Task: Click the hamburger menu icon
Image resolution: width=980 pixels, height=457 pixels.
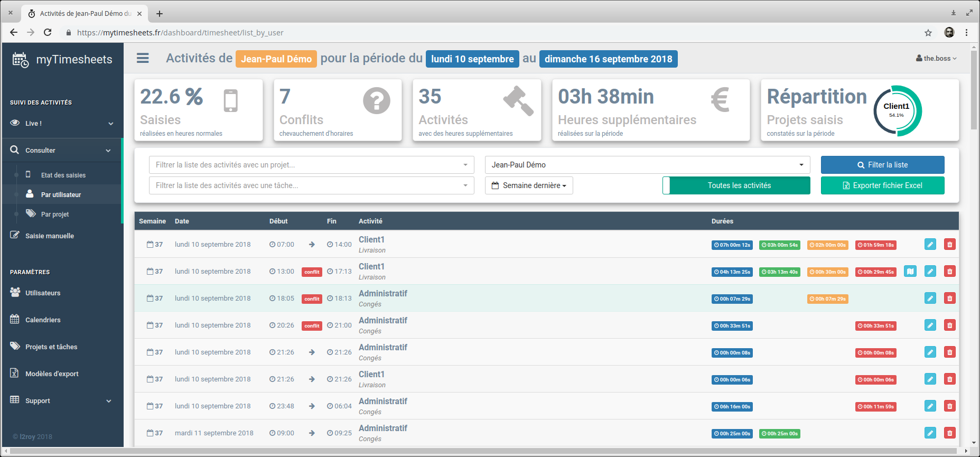Action: (143, 58)
